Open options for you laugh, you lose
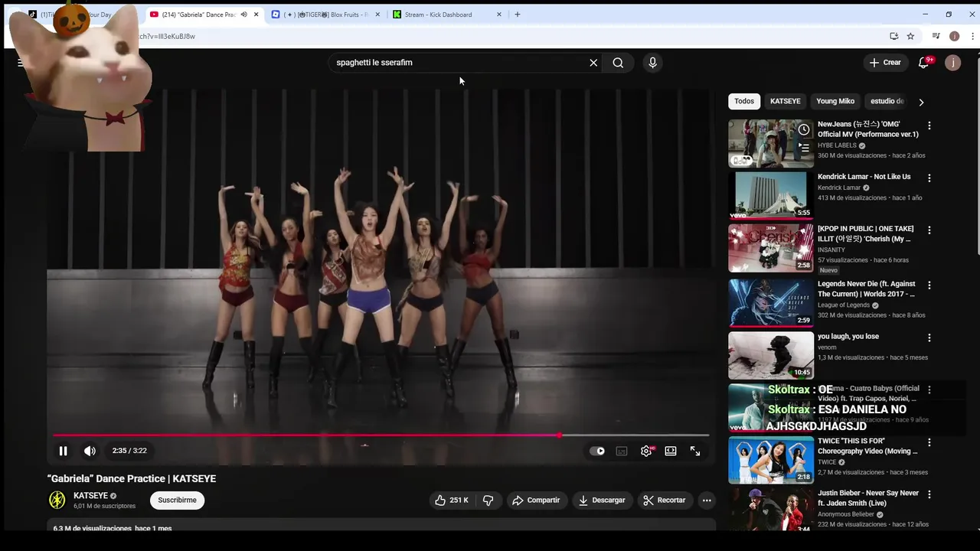This screenshot has width=980, height=551. (929, 337)
